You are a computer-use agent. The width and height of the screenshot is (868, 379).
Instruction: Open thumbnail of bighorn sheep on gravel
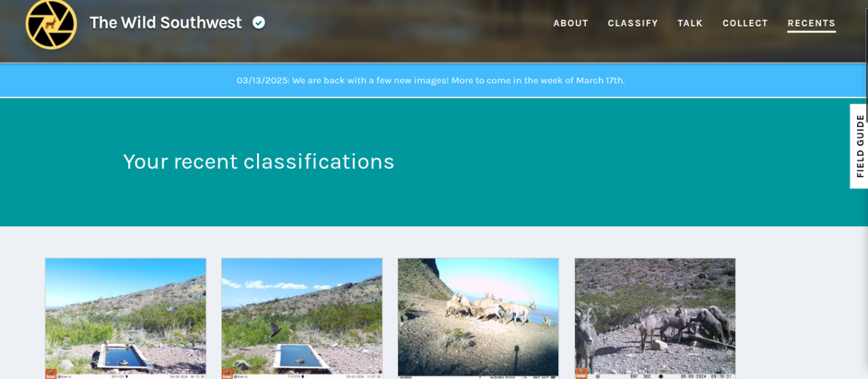[x=655, y=319]
